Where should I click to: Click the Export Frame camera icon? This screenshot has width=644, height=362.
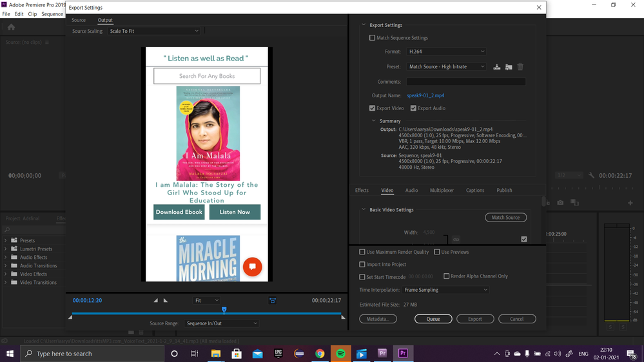tap(560, 203)
